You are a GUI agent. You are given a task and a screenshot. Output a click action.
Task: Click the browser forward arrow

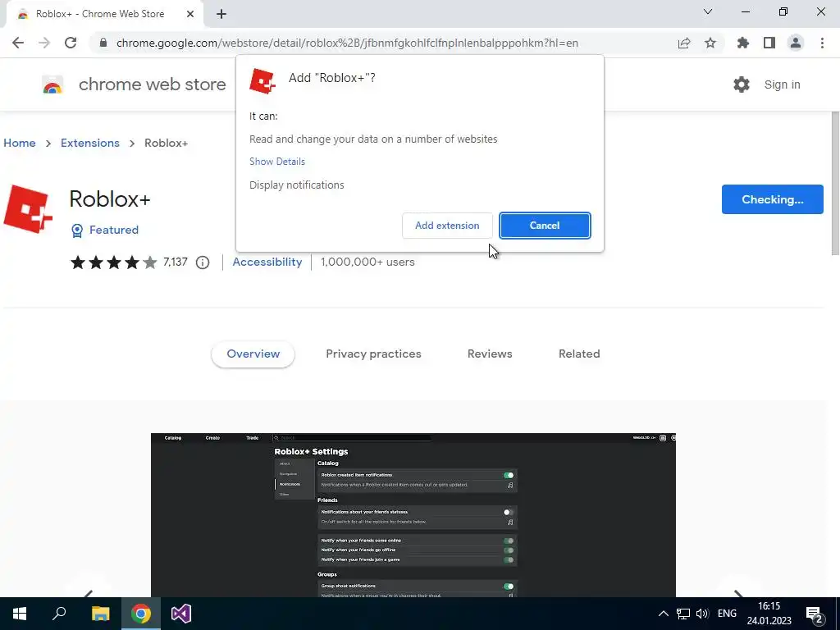pos(44,43)
